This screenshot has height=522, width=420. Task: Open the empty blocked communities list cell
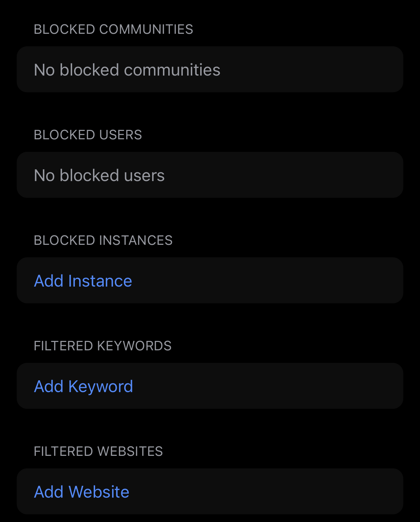tap(210, 70)
